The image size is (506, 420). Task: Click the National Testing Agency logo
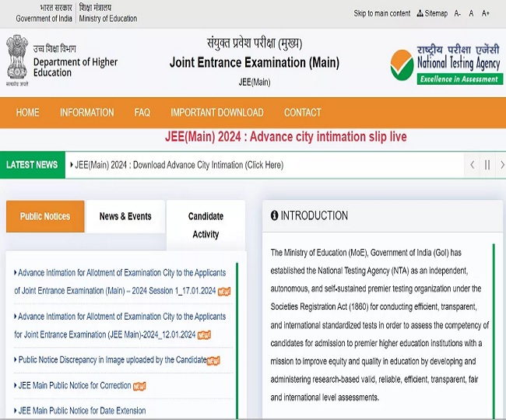point(446,65)
